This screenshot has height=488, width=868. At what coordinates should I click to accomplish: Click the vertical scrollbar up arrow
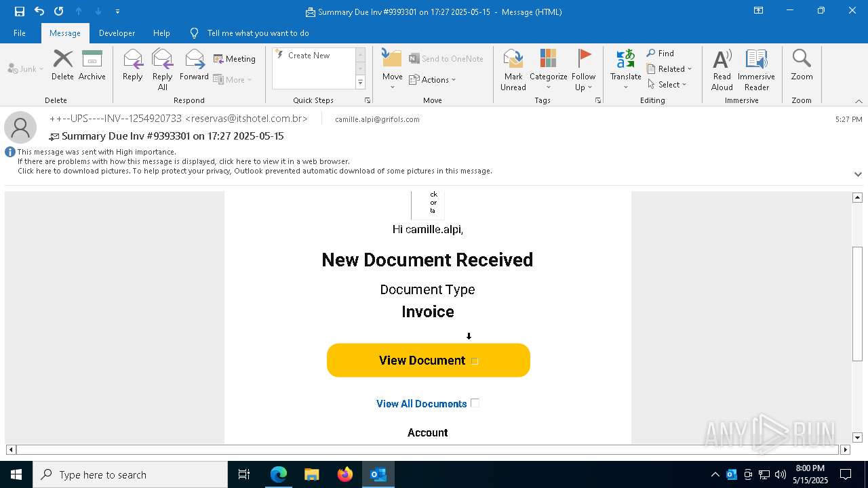[858, 197]
